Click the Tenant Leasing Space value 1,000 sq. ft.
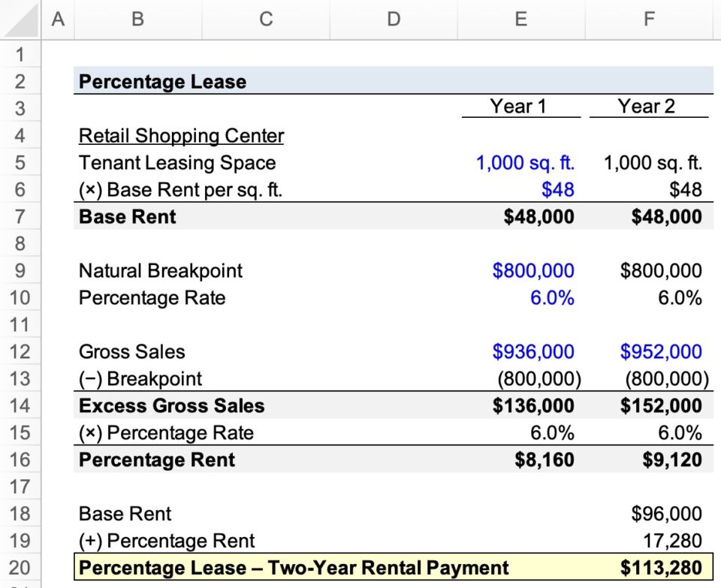Screen dimensions: 721x588 (526, 162)
